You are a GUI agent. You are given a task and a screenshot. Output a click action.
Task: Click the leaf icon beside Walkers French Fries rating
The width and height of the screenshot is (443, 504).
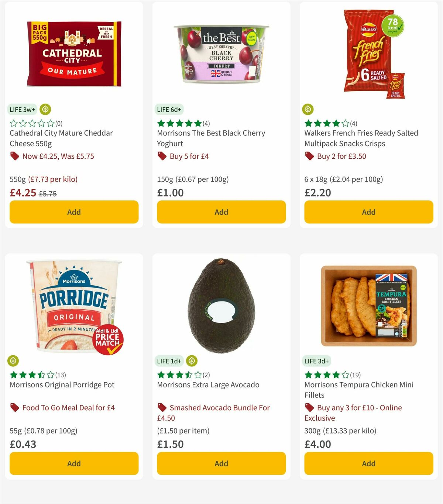308,109
